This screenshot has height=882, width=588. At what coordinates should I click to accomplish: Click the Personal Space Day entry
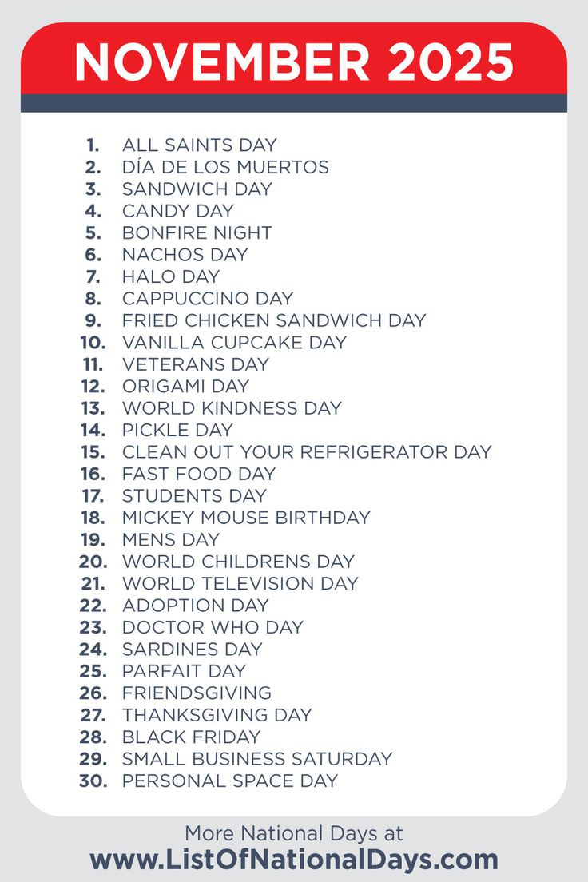click(x=229, y=781)
